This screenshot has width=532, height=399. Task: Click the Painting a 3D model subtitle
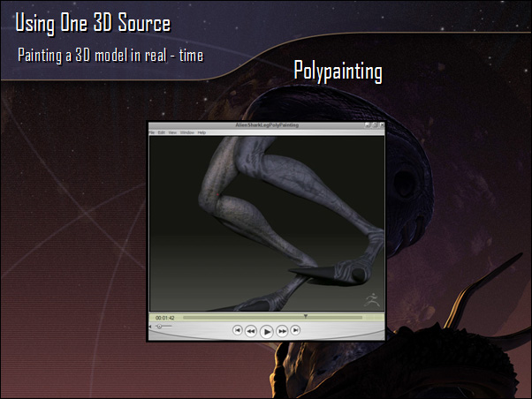click(x=110, y=55)
